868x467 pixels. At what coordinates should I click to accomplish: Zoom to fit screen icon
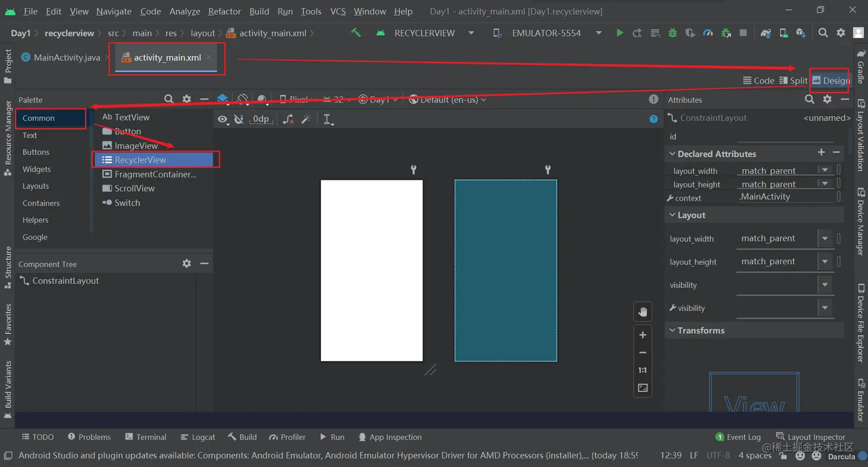[643, 388]
